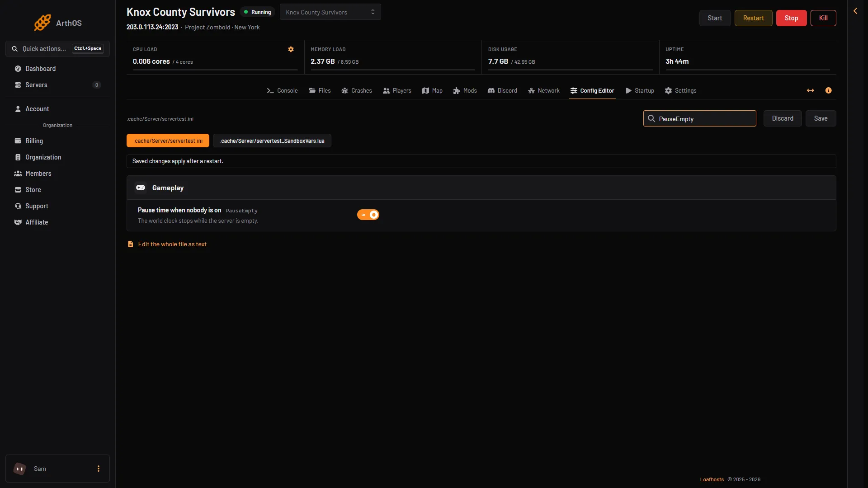This screenshot has width=868, height=488.
Task: Click the ArthOS wheat logo icon
Action: click(x=42, y=23)
